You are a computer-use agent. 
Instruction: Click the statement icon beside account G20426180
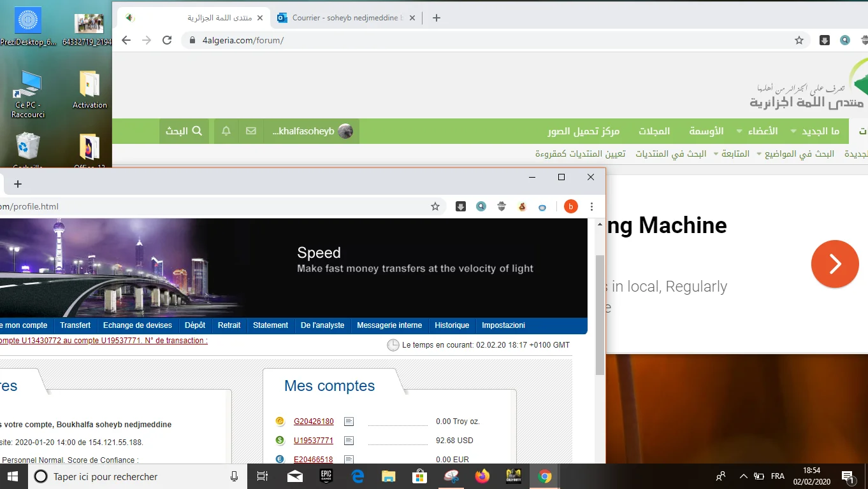(x=349, y=422)
